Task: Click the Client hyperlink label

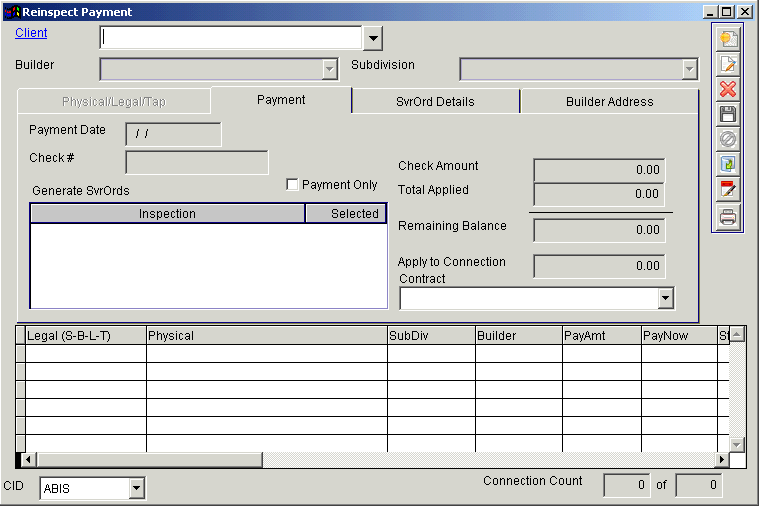Action: [31, 33]
